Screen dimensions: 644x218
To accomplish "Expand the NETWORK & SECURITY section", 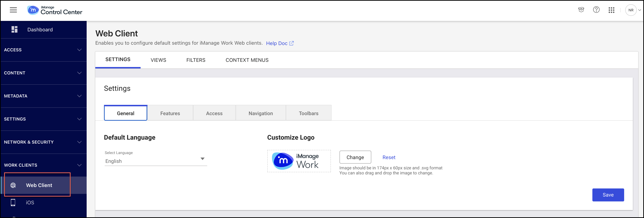I will click(79, 142).
